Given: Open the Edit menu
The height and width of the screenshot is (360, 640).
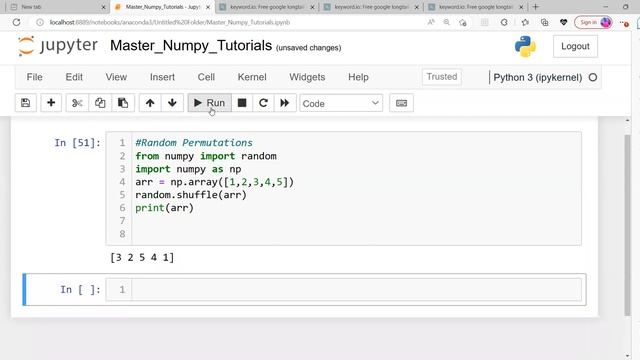Looking at the screenshot, I should point(74,77).
